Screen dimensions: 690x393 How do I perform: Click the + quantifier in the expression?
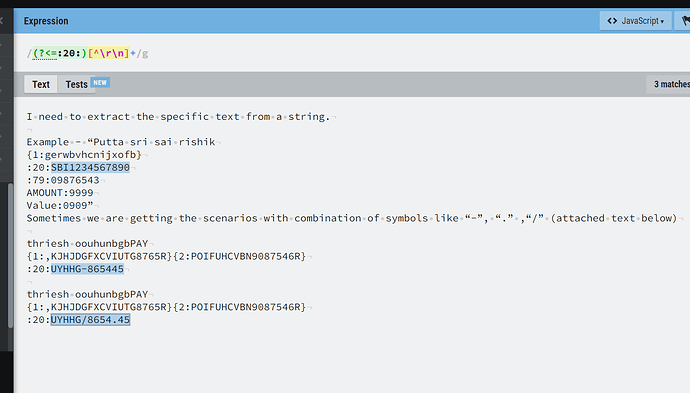pyautogui.click(x=133, y=53)
